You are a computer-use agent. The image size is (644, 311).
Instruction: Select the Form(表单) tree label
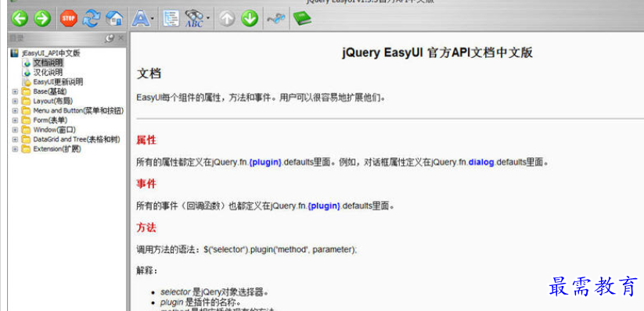coord(50,120)
